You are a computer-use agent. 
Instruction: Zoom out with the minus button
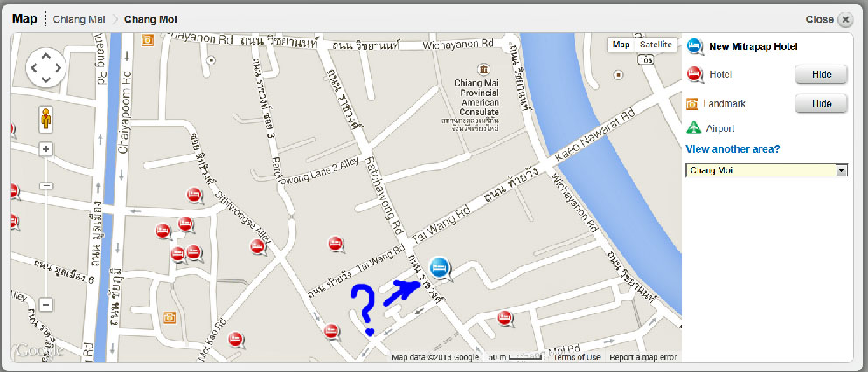46,305
